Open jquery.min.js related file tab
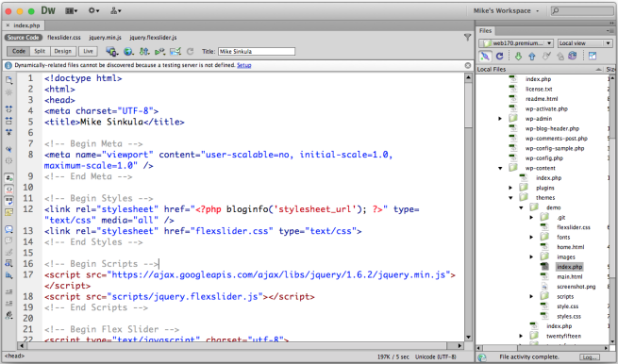 pos(105,38)
